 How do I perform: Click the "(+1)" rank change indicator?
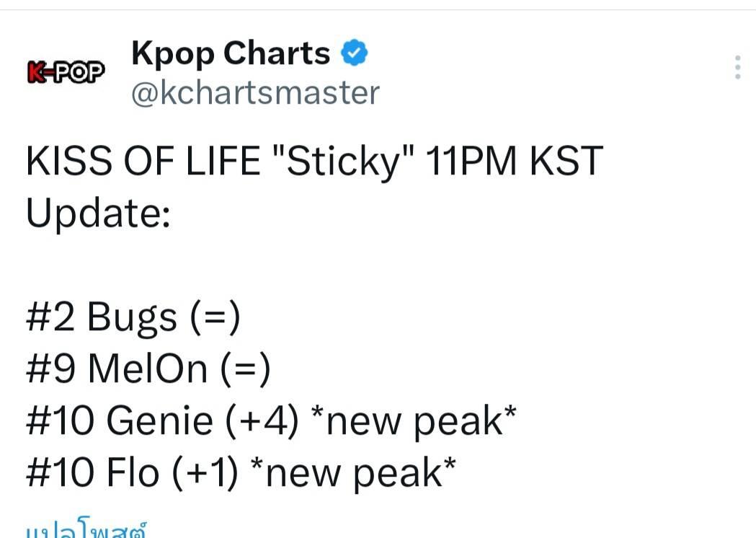[x=206, y=473]
